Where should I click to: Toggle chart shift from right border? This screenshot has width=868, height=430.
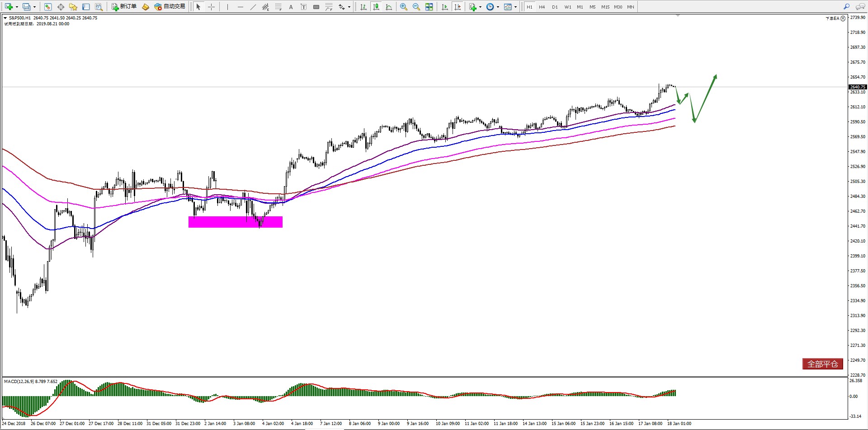(458, 7)
